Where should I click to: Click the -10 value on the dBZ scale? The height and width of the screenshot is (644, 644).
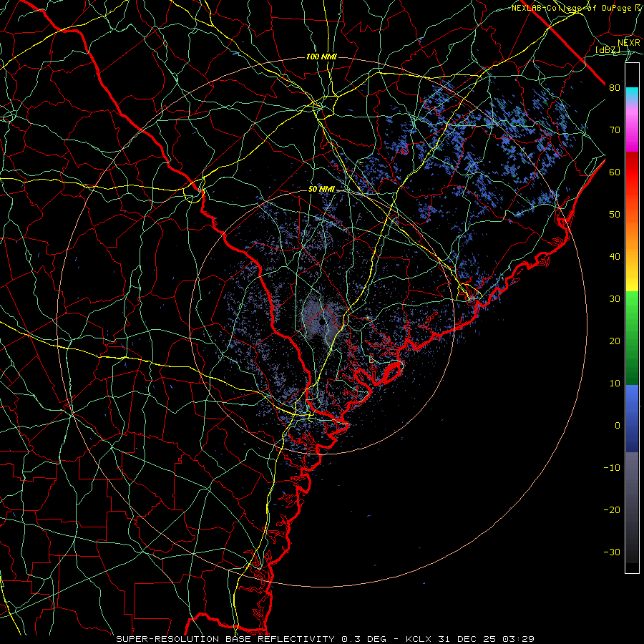click(x=612, y=468)
